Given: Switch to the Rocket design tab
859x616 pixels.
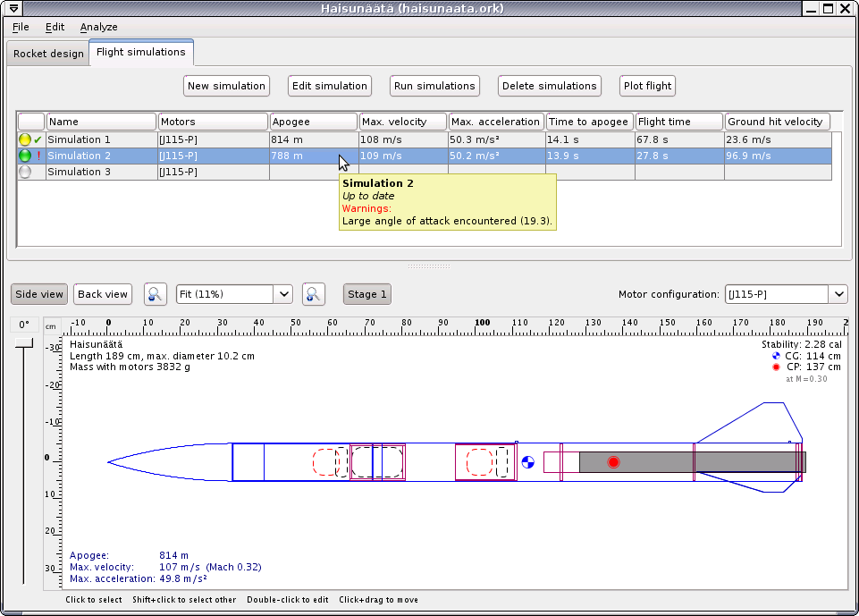Looking at the screenshot, I should click(48, 54).
